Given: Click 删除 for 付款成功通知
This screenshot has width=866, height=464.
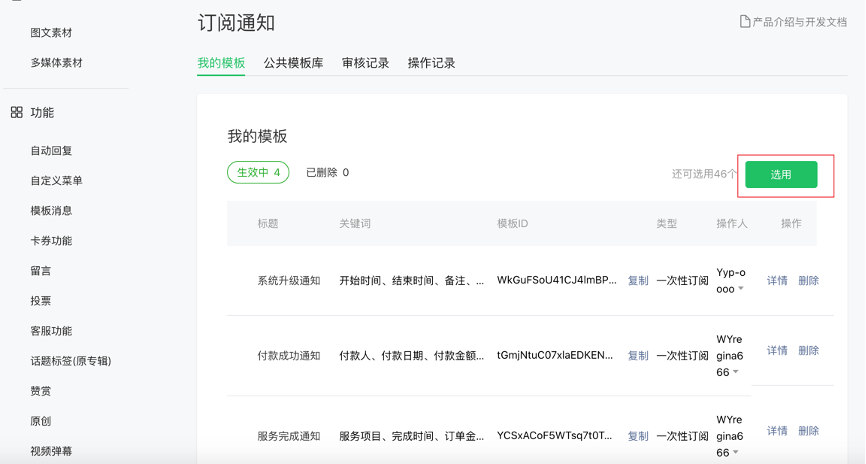Looking at the screenshot, I should (x=809, y=350).
